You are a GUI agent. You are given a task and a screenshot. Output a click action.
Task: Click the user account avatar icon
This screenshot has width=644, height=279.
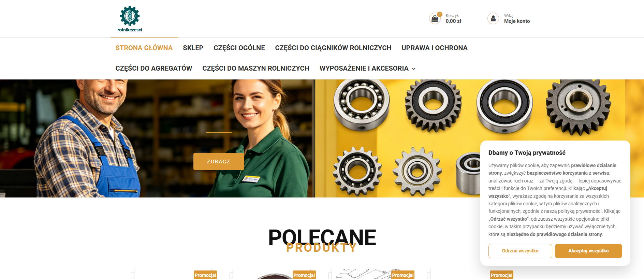click(x=493, y=18)
